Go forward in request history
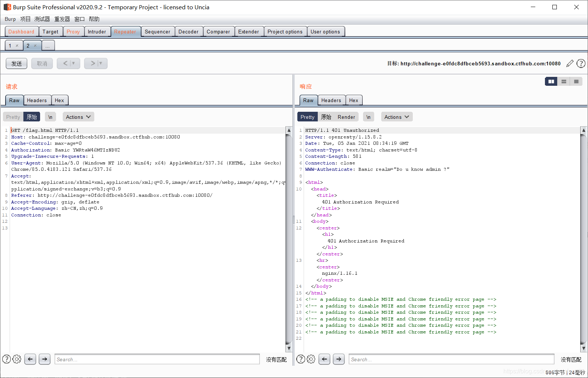 tap(93, 63)
